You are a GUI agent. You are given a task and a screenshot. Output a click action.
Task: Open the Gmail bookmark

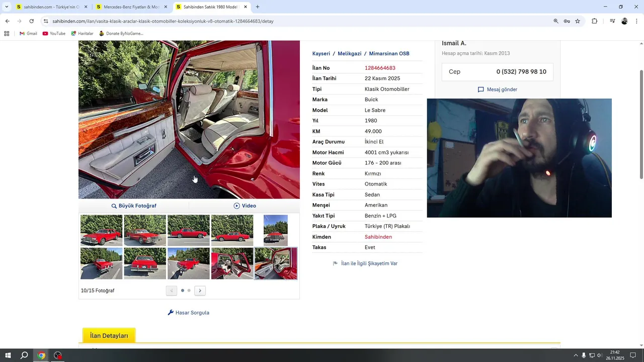[28, 34]
